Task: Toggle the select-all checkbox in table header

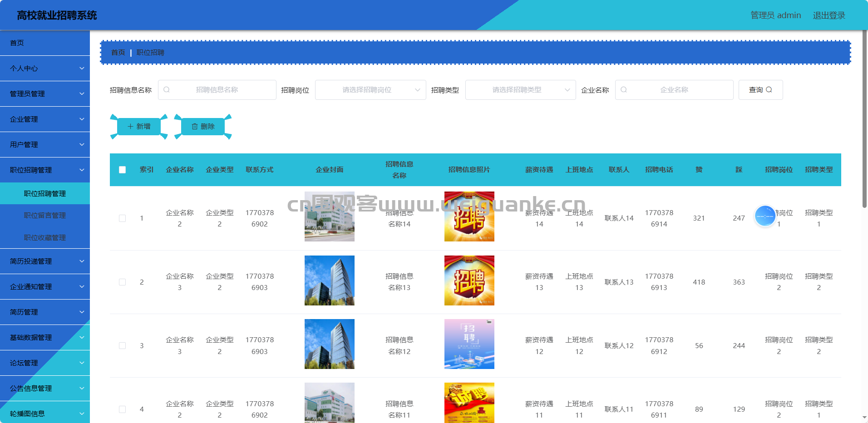Action: pos(123,170)
